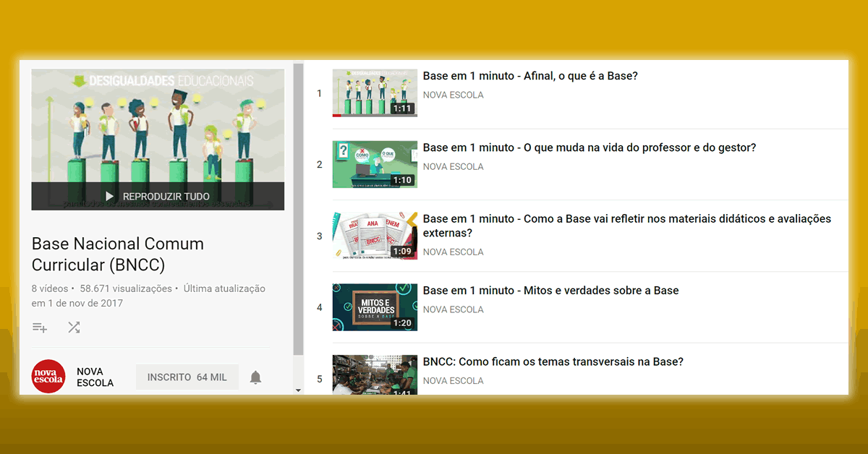Open 'BNCC: Como ficam os temas transversais' title
The height and width of the screenshot is (454, 868).
[553, 362]
